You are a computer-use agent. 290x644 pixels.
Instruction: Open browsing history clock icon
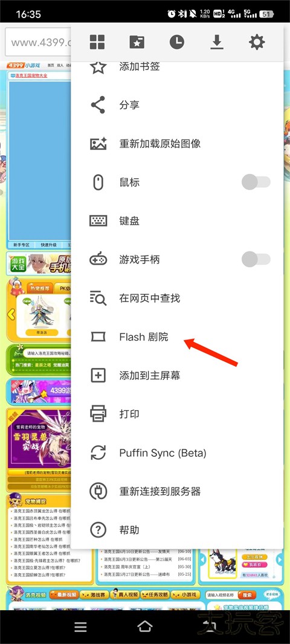pos(176,42)
